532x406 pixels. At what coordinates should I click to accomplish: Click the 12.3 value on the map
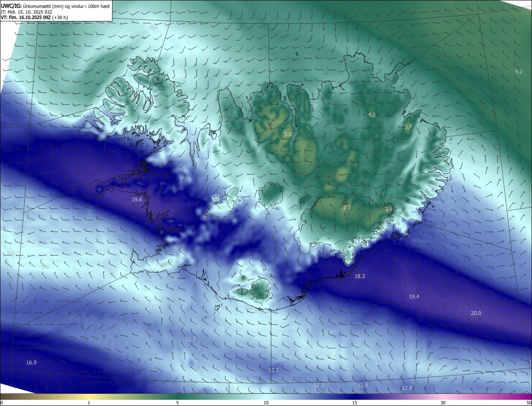tap(190, 339)
